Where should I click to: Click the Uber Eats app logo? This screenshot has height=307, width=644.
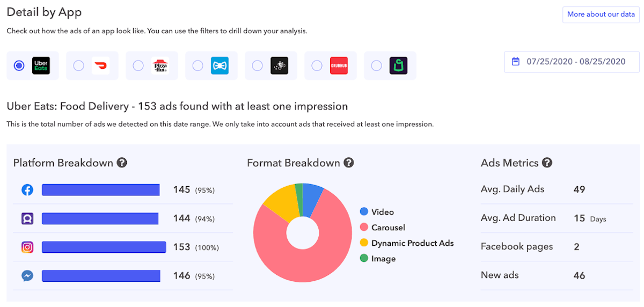(x=41, y=65)
